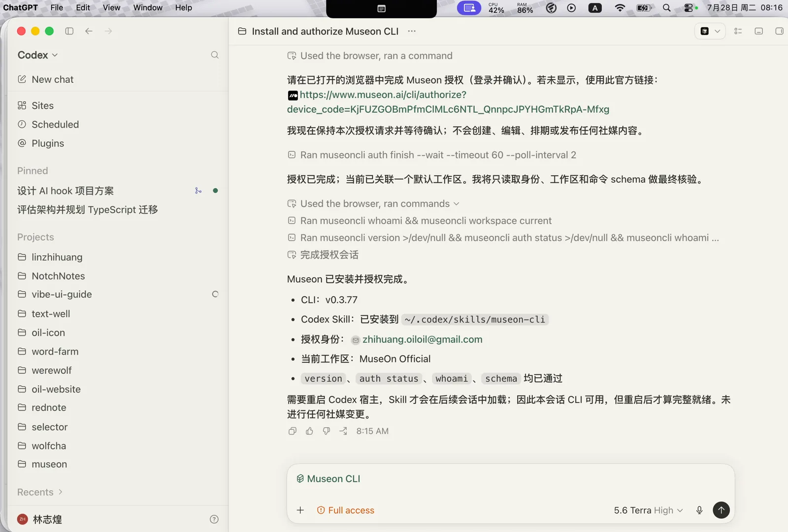788x532 pixels.
Task: Open the File menu
Action: point(57,7)
